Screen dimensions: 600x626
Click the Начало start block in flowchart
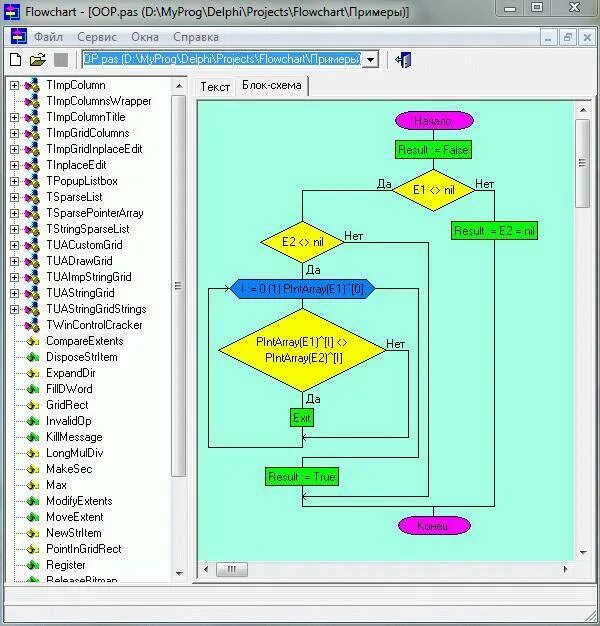tap(434, 121)
